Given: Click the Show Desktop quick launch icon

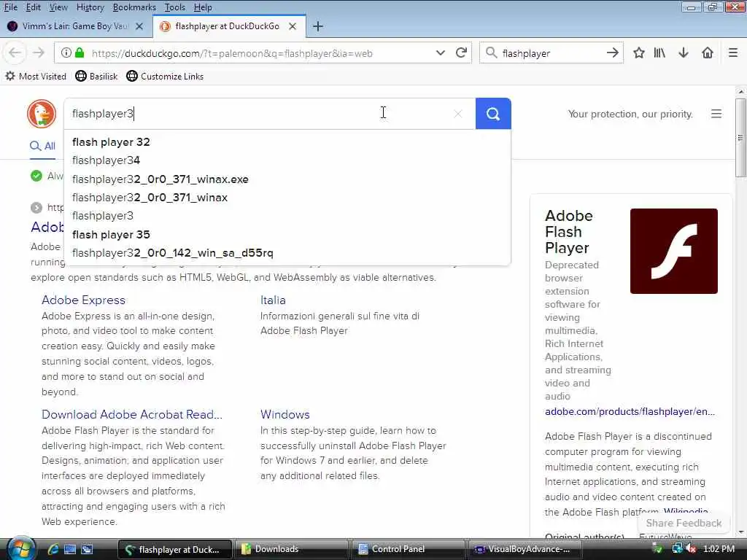Looking at the screenshot, I should 70,549.
